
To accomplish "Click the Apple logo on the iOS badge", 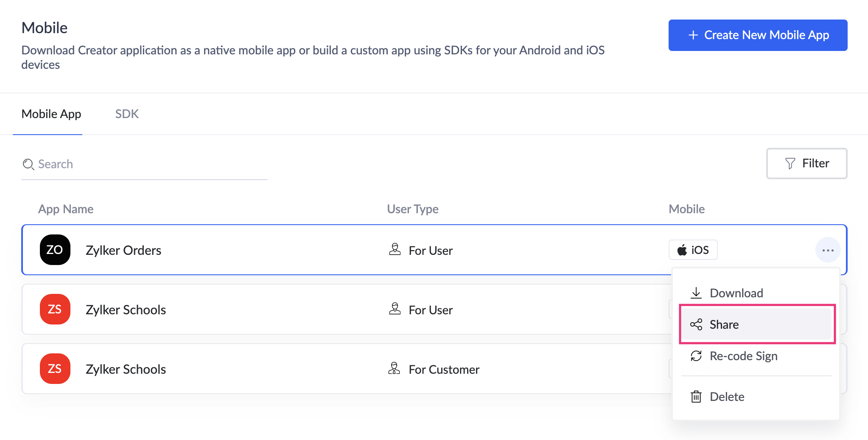I will tap(681, 250).
